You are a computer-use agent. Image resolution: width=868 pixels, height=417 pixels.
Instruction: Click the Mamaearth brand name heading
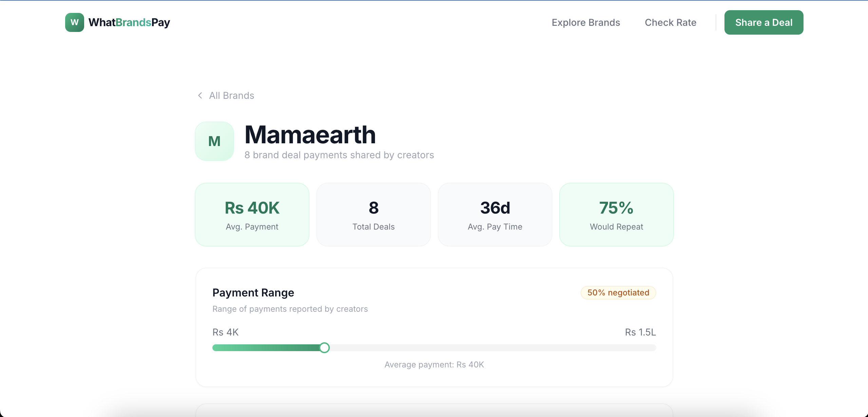point(309,135)
